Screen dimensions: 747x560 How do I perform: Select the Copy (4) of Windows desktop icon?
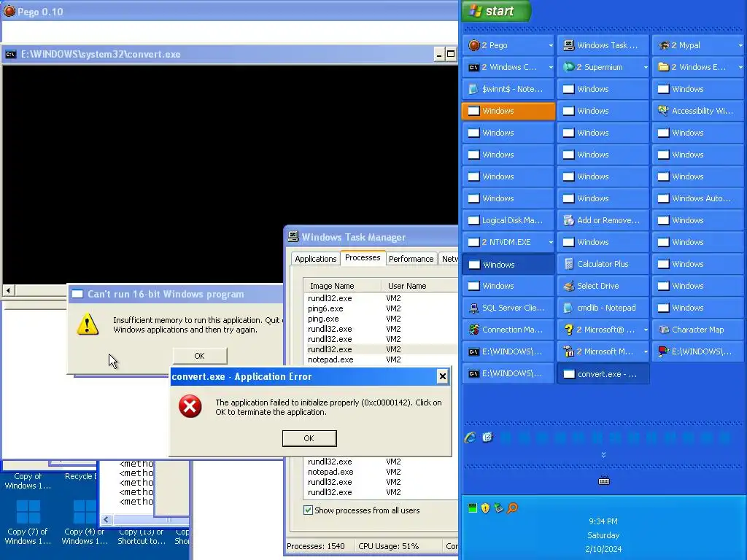(85, 521)
